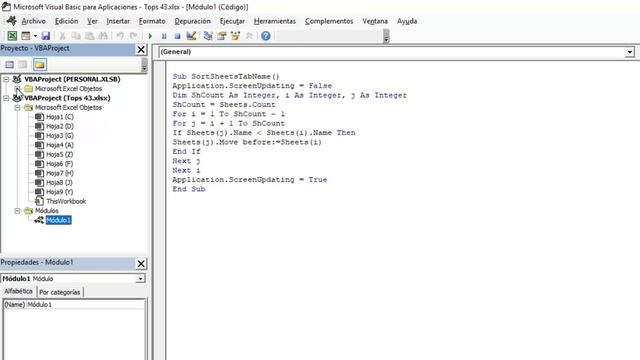The height and width of the screenshot is (360, 640).
Task: Close the Propiedades - Módulo1 panel
Action: point(141,264)
